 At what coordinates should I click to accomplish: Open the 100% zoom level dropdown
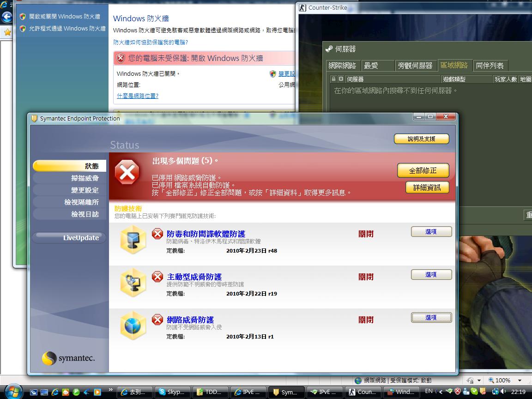point(520,381)
